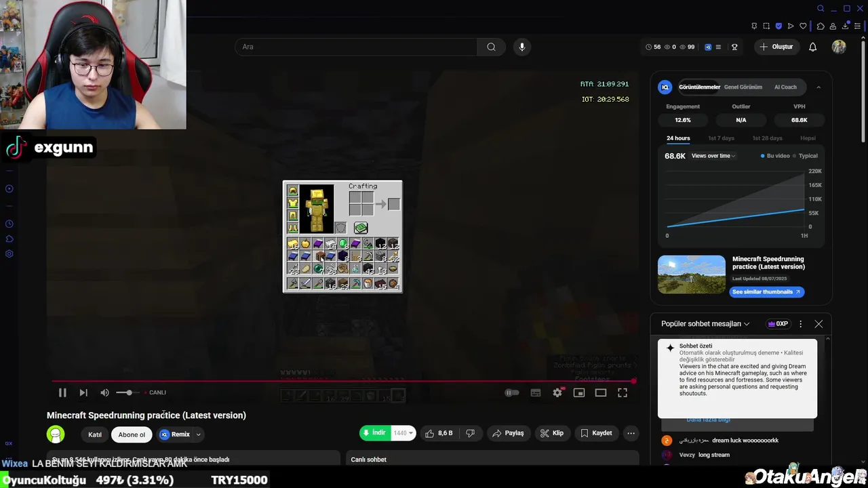Click the vidIQ Remix button
This screenshot has height=488, width=868.
[175, 434]
